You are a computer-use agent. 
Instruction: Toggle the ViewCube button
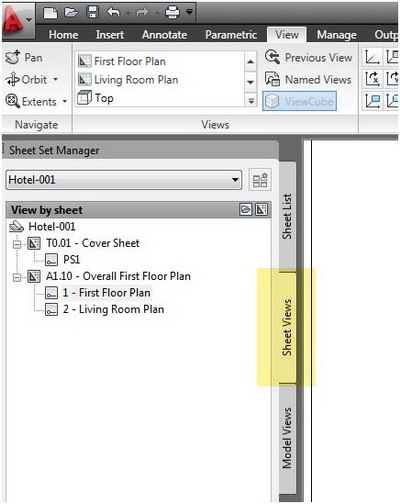[x=299, y=101]
